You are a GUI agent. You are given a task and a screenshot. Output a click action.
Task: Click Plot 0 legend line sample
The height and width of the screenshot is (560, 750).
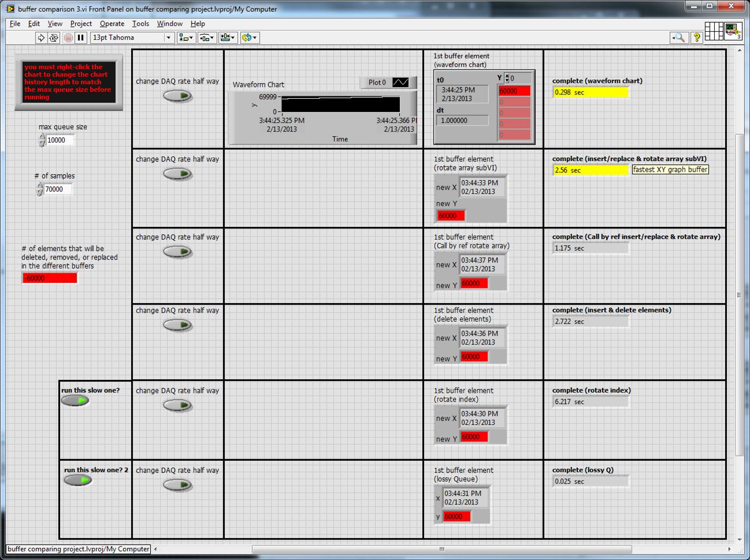pyautogui.click(x=400, y=83)
